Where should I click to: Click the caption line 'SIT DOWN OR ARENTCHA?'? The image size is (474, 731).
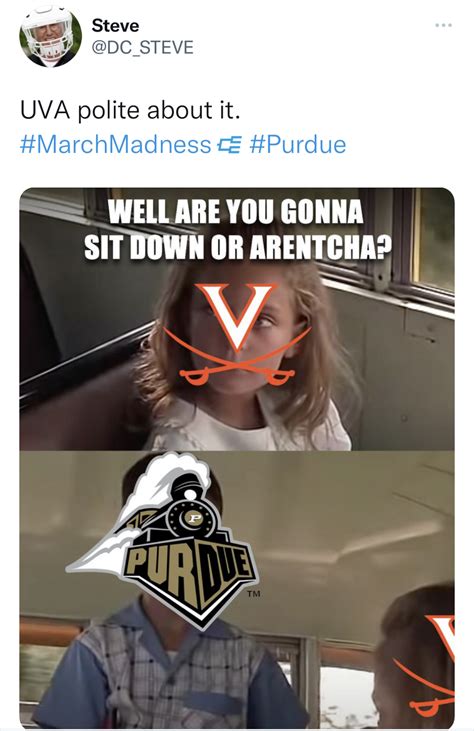237,248
